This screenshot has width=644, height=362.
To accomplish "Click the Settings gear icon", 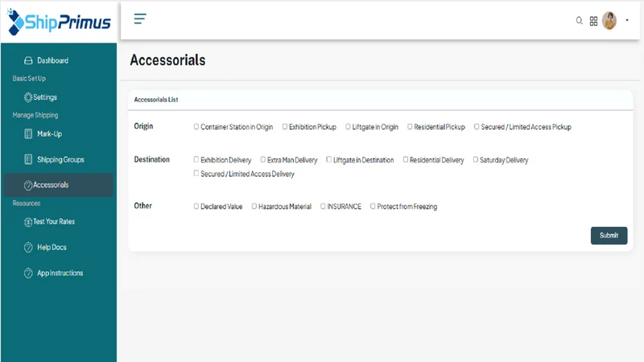I will pos(28,97).
